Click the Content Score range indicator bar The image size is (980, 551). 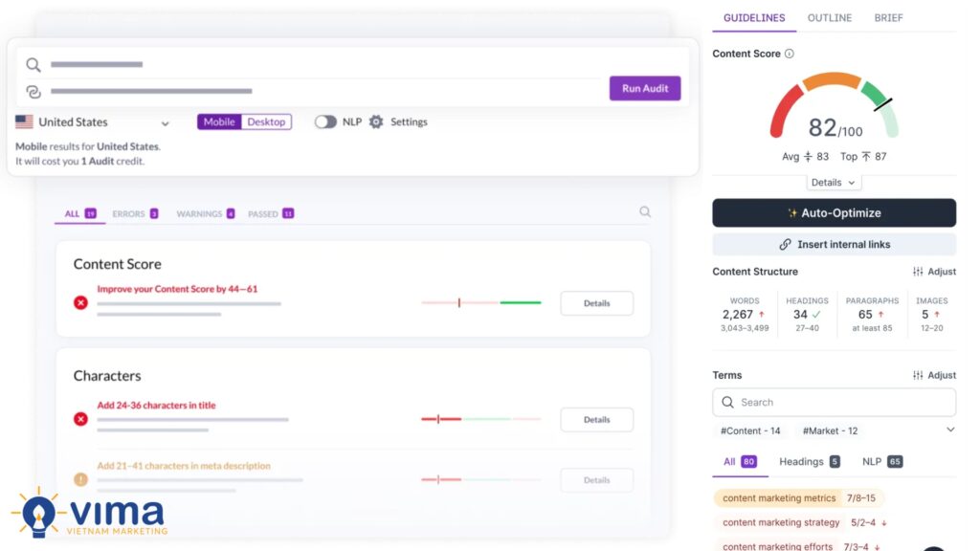tap(481, 302)
